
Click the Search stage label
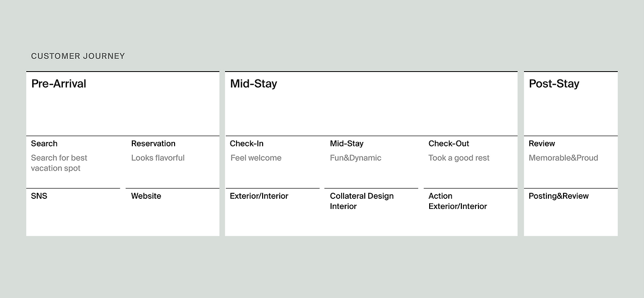click(x=44, y=143)
